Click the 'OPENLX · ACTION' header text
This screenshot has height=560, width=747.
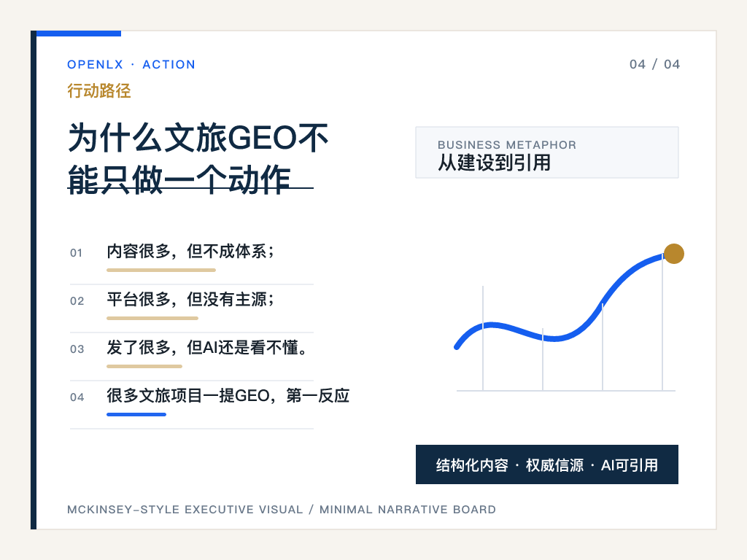click(x=131, y=64)
